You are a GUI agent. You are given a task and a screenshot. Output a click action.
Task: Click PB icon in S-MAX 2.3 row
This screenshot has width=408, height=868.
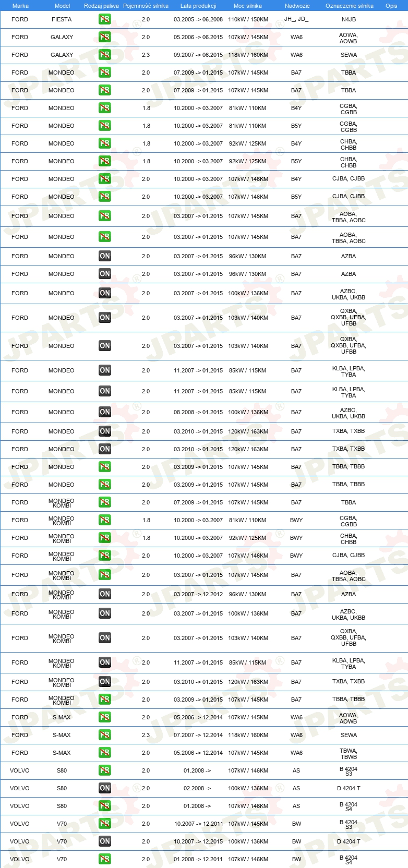pos(105,735)
